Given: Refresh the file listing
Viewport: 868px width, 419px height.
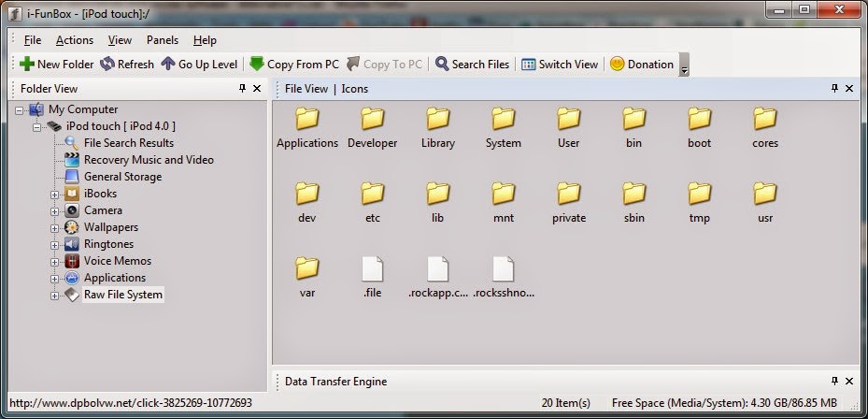Looking at the screenshot, I should pos(127,65).
